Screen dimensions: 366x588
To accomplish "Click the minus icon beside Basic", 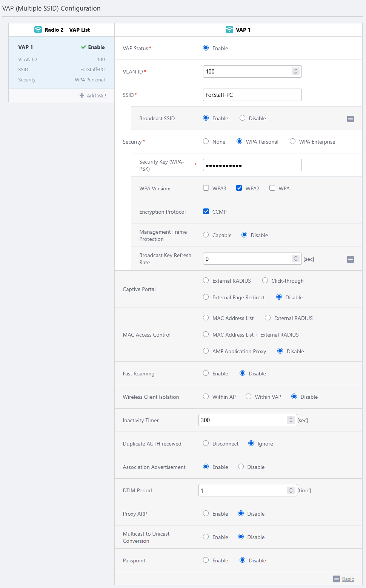I will pos(337,579).
